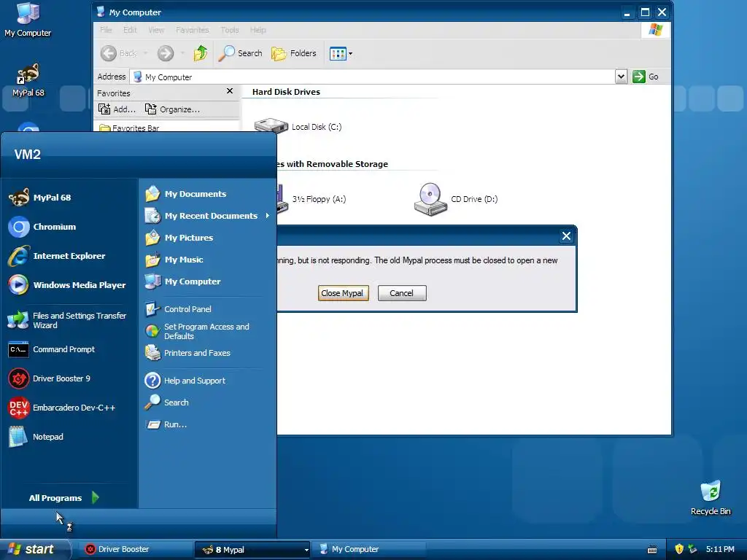Viewport: 747px width, 560px height.
Task: Open Notepad from the Start menu
Action: (x=36, y=437)
